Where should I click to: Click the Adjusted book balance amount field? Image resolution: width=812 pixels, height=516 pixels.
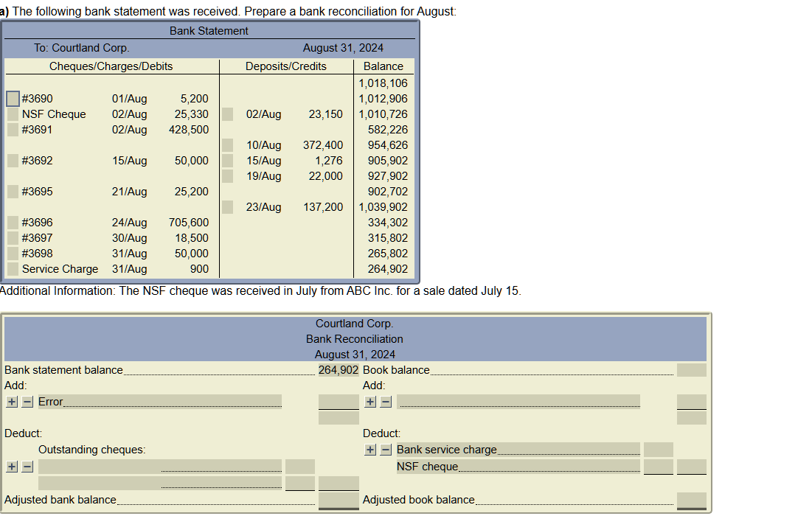pos(691,500)
